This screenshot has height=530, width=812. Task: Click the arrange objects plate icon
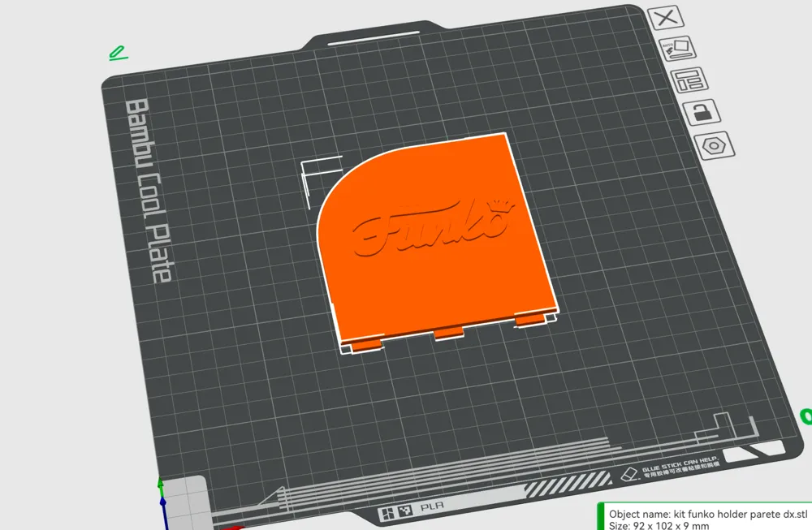[x=689, y=80]
